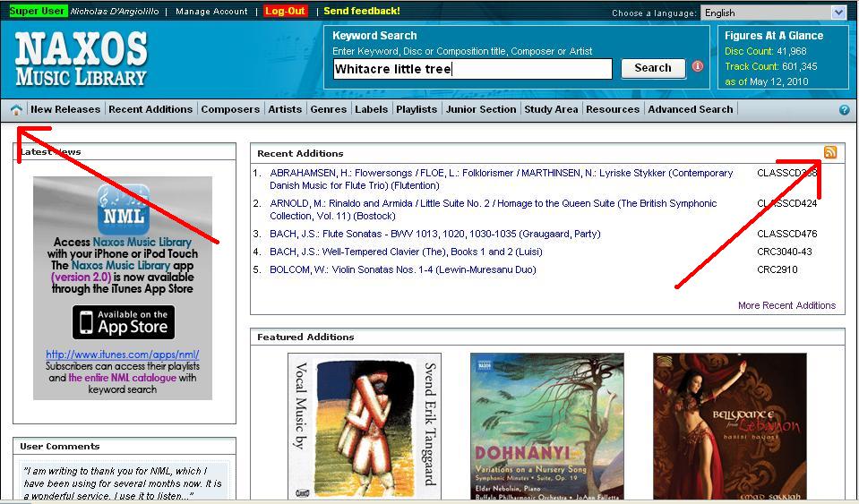
Task: Click inside the Keyword Search field
Action: [x=472, y=69]
